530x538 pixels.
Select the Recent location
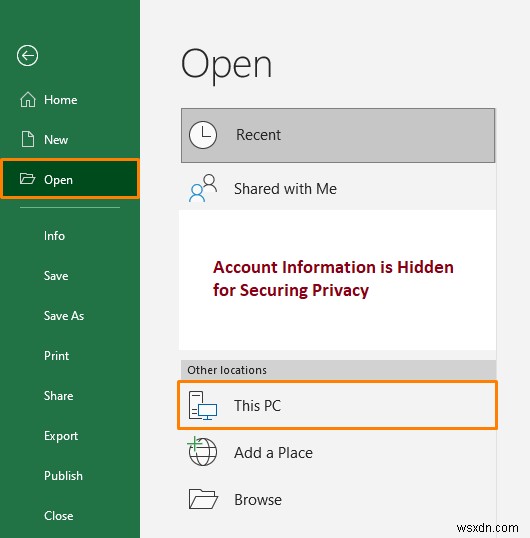coord(338,135)
